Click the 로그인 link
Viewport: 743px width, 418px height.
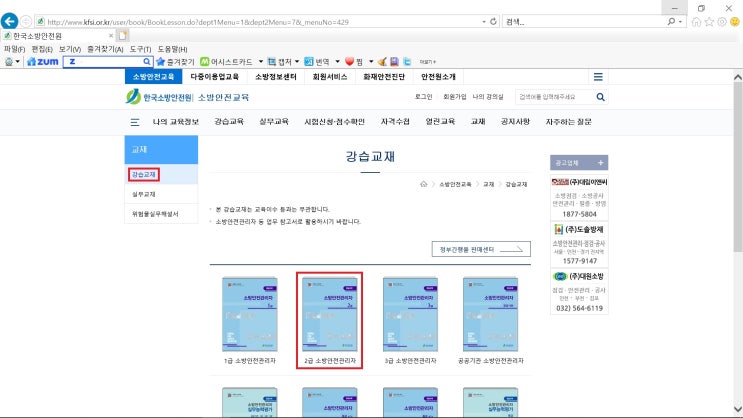click(x=424, y=97)
